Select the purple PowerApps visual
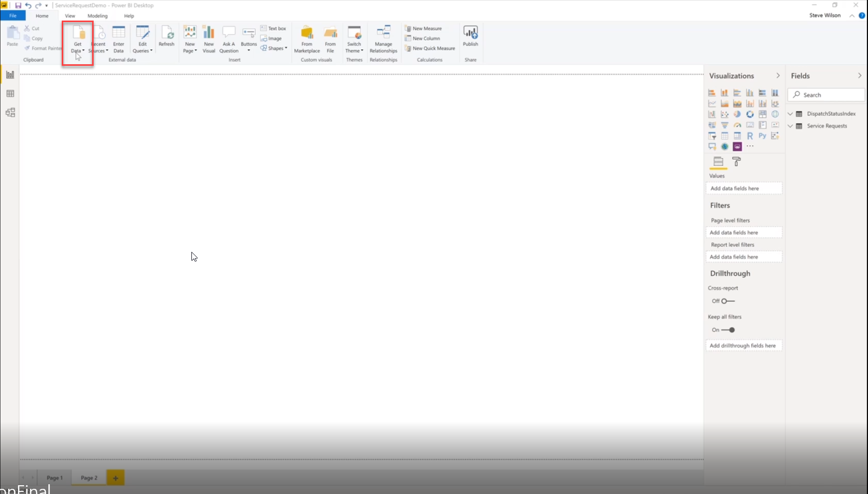Screen dimensions: 868x494 (x=737, y=147)
